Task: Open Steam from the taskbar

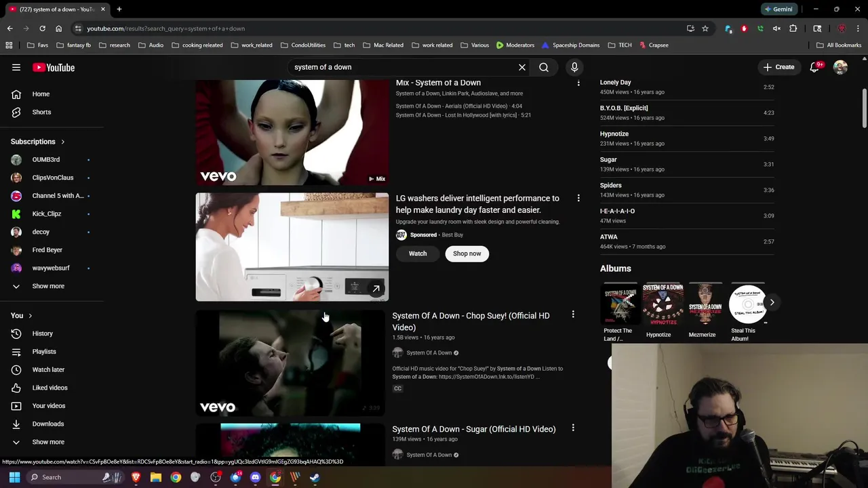Action: click(315, 477)
